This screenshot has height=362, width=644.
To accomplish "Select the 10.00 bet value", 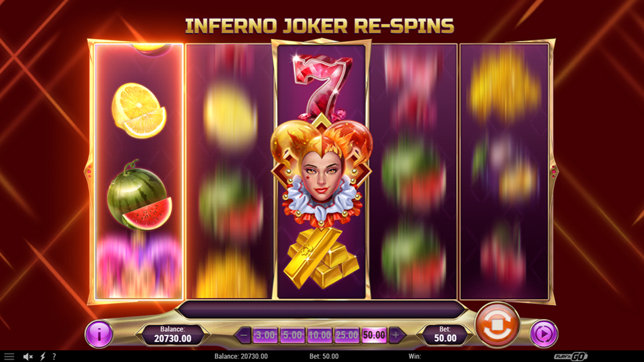I will tap(320, 335).
